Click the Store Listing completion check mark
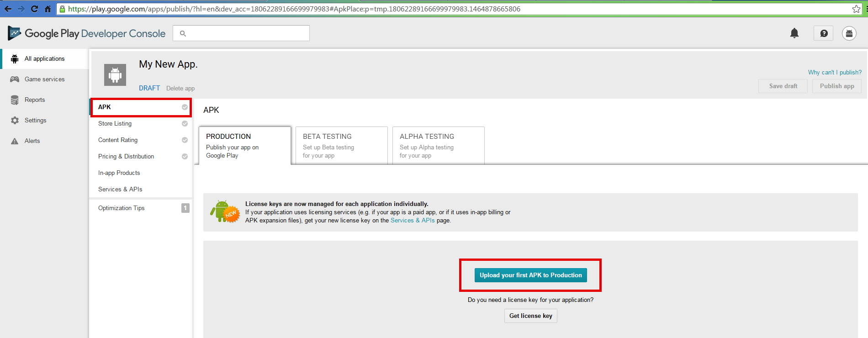This screenshot has height=338, width=868. (185, 124)
